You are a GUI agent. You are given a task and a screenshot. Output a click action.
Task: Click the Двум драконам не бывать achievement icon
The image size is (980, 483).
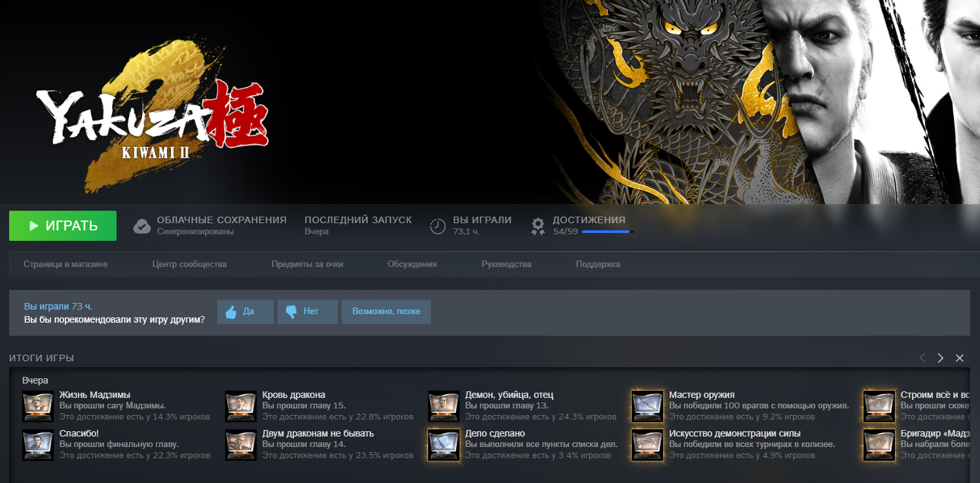[241, 444]
